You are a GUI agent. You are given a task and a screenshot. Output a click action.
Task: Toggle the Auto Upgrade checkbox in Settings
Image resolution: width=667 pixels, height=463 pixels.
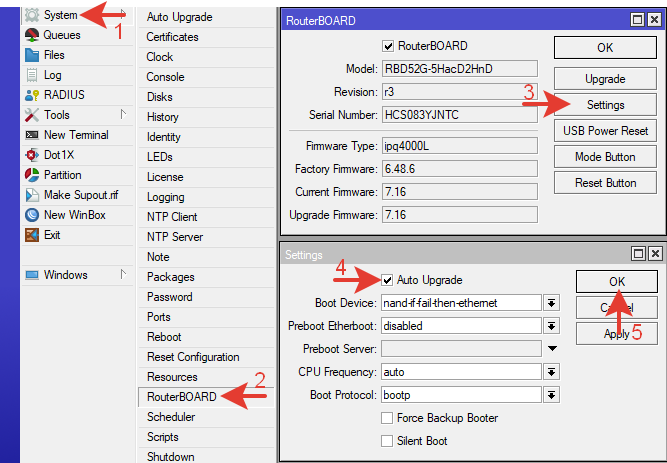(x=387, y=280)
